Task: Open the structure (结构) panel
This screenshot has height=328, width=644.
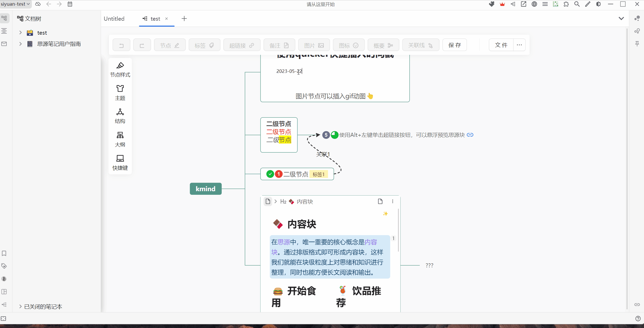Action: [x=120, y=116]
